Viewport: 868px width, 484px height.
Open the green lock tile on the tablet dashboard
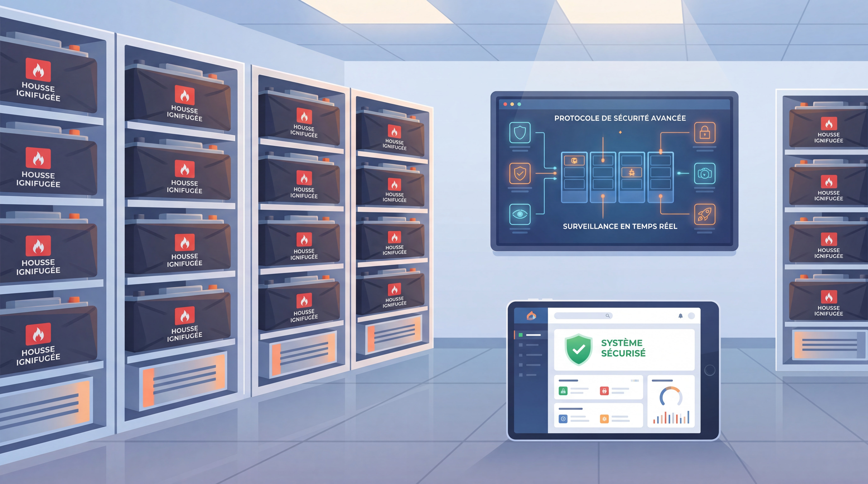coord(563,391)
